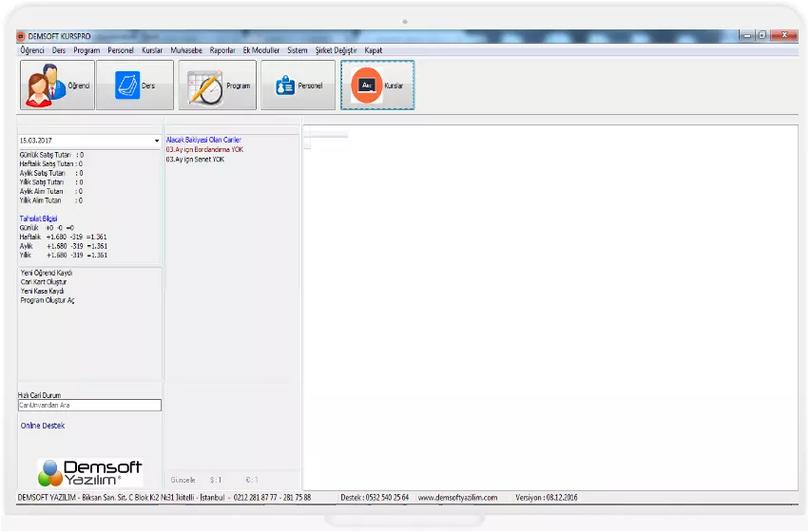Open the Program calendar clock icon
The width and height of the screenshot is (810, 532).
tap(205, 86)
